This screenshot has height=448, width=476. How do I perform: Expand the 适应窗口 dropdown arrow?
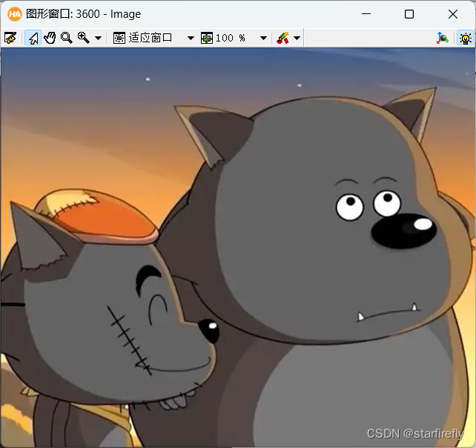tap(191, 39)
